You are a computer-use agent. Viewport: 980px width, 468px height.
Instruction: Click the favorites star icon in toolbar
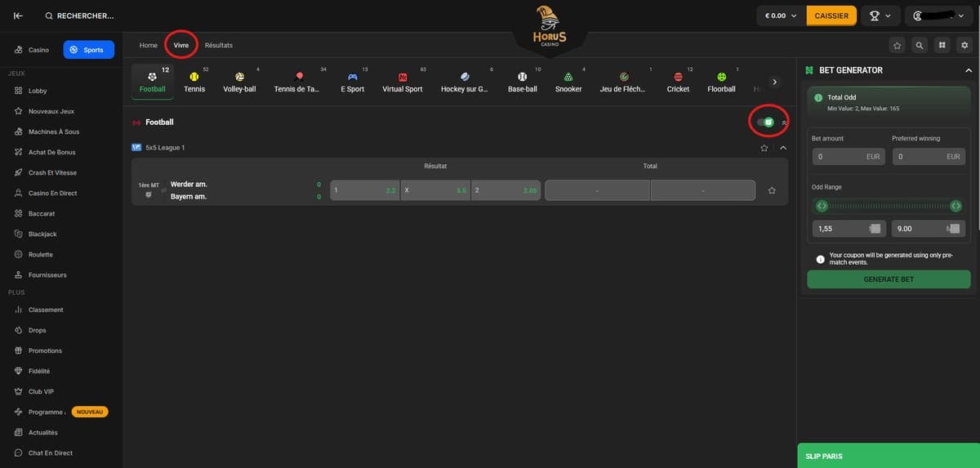point(897,45)
